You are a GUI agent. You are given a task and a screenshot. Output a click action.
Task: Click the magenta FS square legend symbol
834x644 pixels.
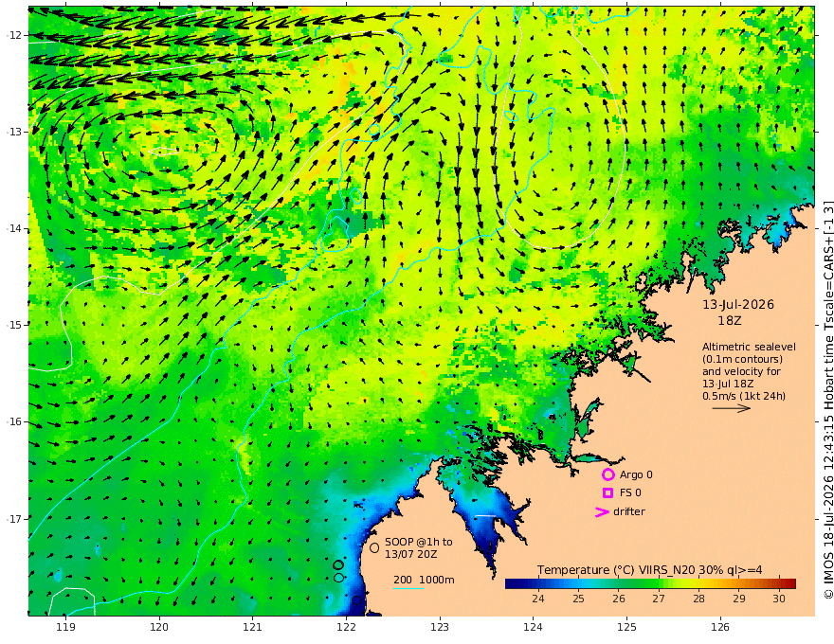tap(607, 493)
